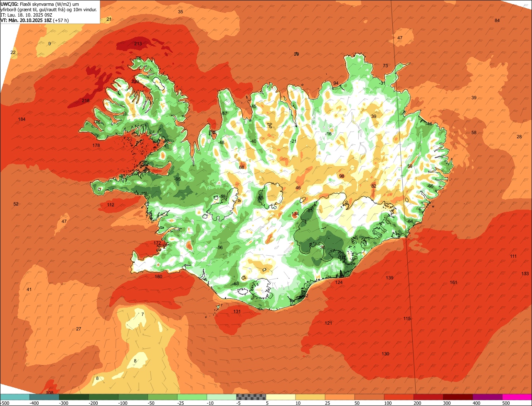Click the flux value 184 over western sea
The height and width of the screenshot is (406, 532).
click(22, 120)
